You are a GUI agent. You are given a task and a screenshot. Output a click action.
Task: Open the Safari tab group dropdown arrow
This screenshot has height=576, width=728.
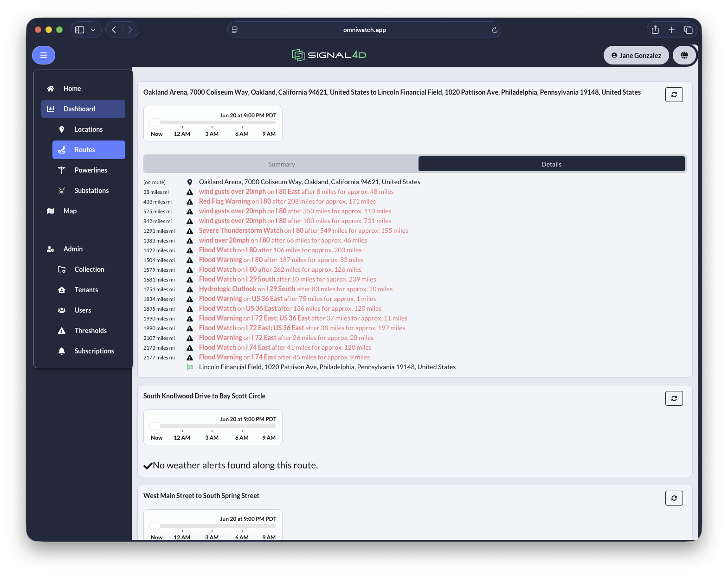93,30
